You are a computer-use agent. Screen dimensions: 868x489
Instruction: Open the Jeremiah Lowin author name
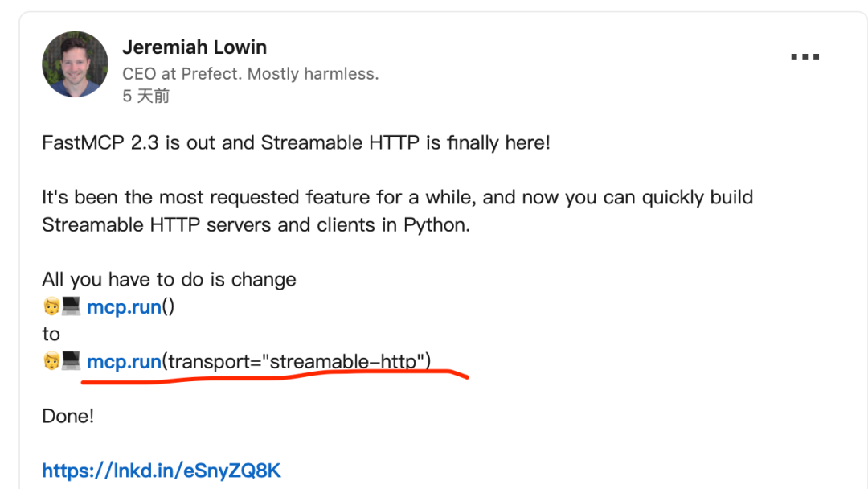point(194,47)
